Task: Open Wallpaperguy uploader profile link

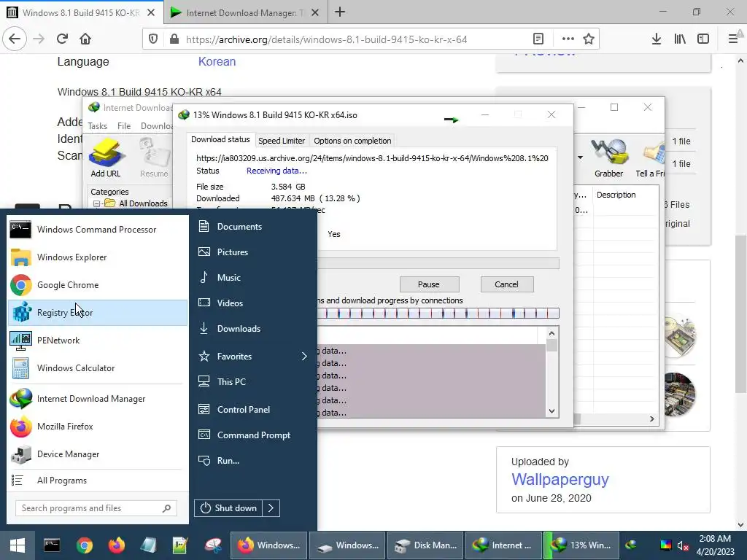Action: (x=560, y=480)
